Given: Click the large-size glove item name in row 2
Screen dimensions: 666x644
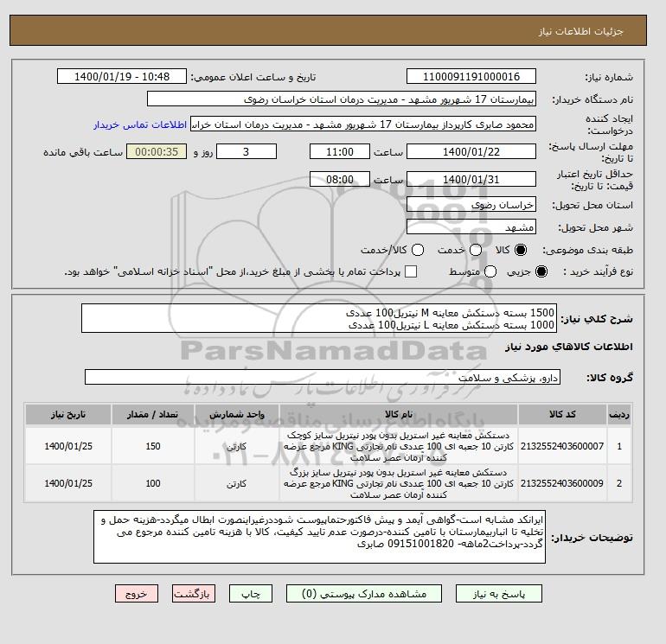Looking at the screenshot, I should click(399, 483).
